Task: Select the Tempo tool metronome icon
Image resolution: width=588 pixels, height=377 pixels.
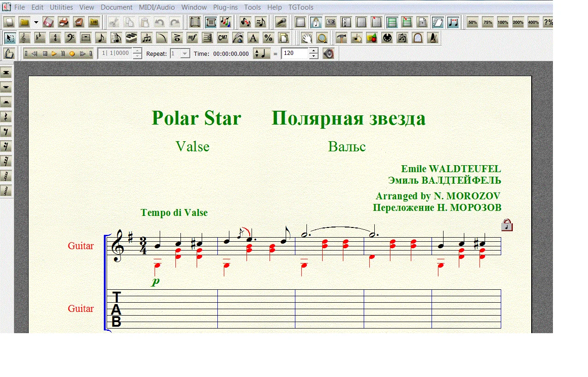Action: 433,37
